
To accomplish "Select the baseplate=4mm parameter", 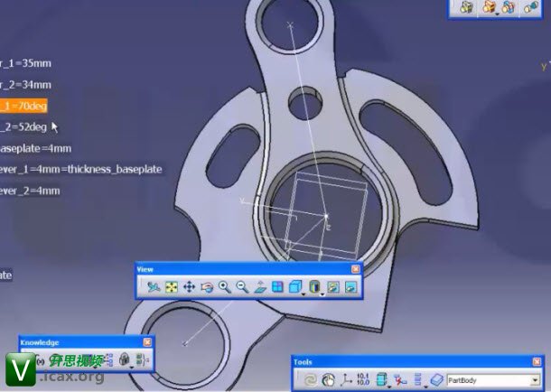I will [35, 148].
